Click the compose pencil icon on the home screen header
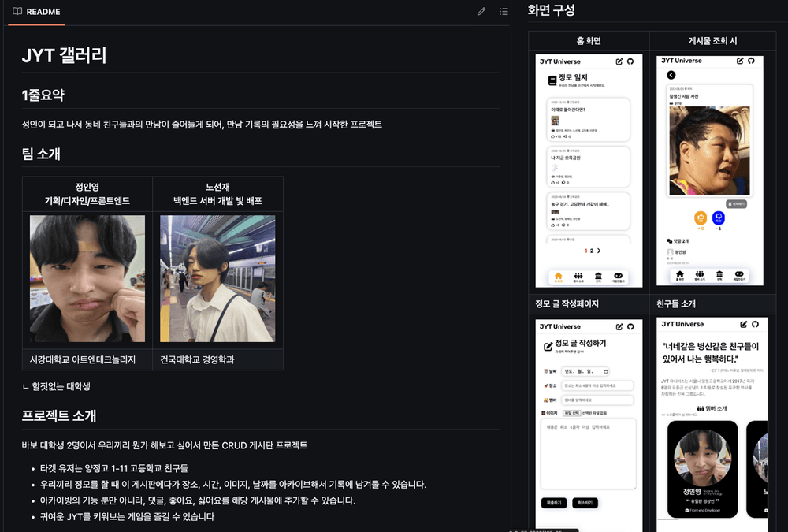788x532 pixels. click(x=618, y=61)
